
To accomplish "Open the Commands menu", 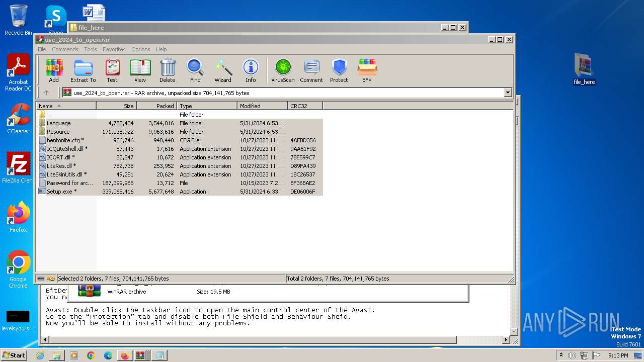I will click(65, 49).
